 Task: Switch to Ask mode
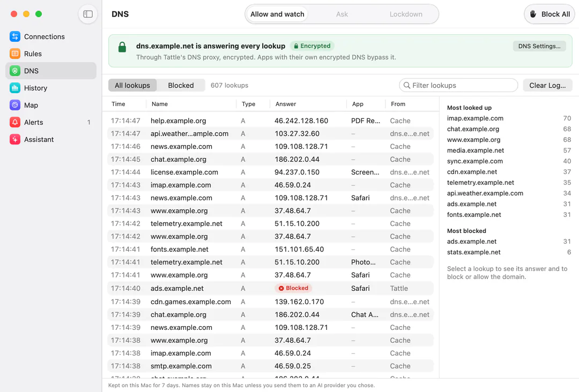[342, 14]
